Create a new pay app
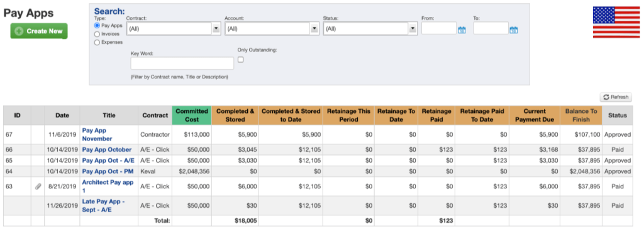The height and width of the screenshot is (236, 644). coord(39,31)
